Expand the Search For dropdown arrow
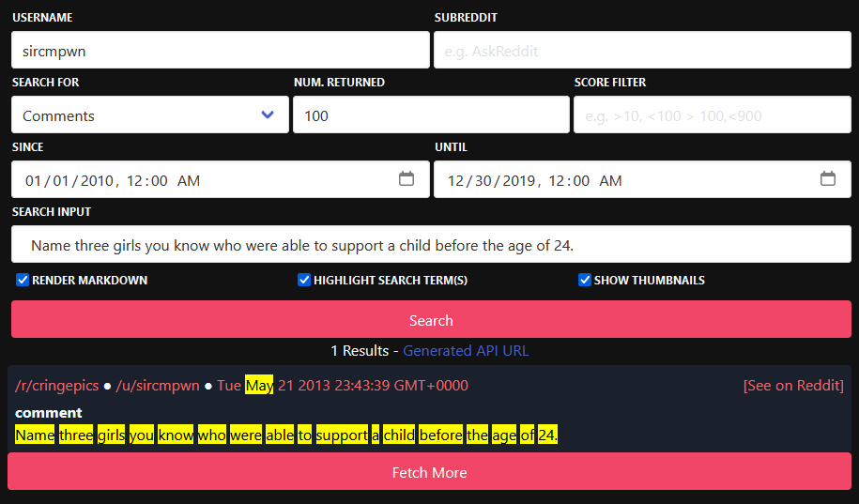Viewport: 859px width, 504px height. click(x=268, y=115)
